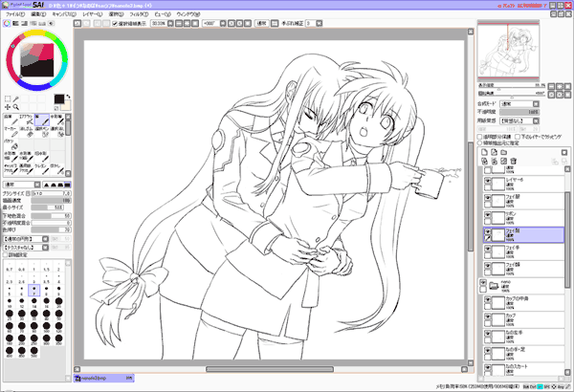Delete layer with the trash icon

513,161
